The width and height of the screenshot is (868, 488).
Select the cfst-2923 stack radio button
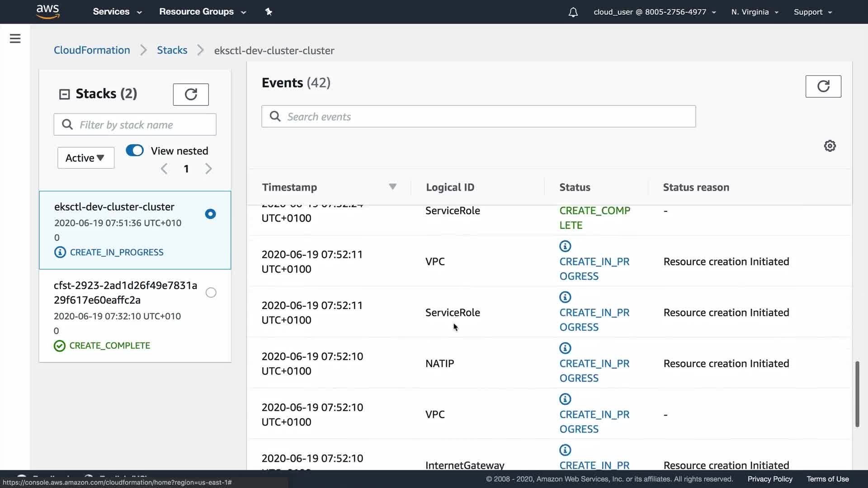(211, 293)
